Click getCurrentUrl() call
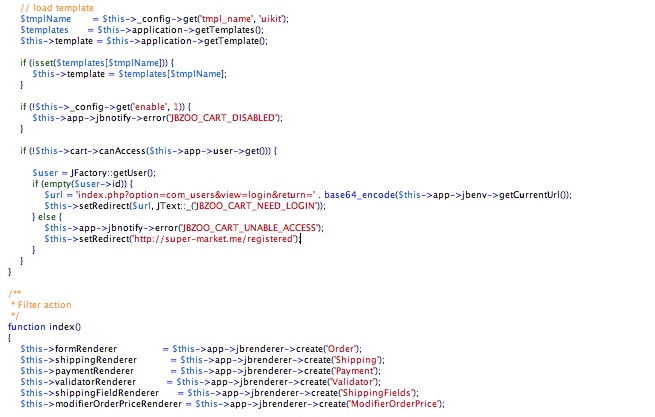The image size is (655, 417). tap(533, 195)
